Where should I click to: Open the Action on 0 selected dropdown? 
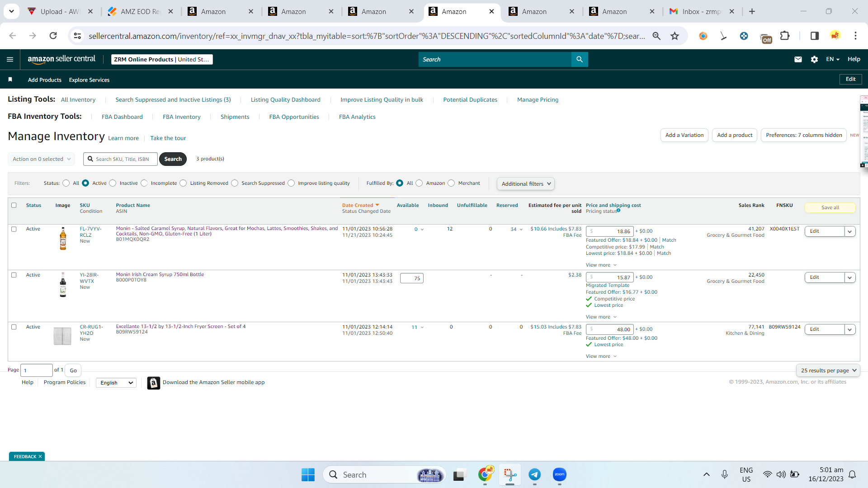click(41, 159)
